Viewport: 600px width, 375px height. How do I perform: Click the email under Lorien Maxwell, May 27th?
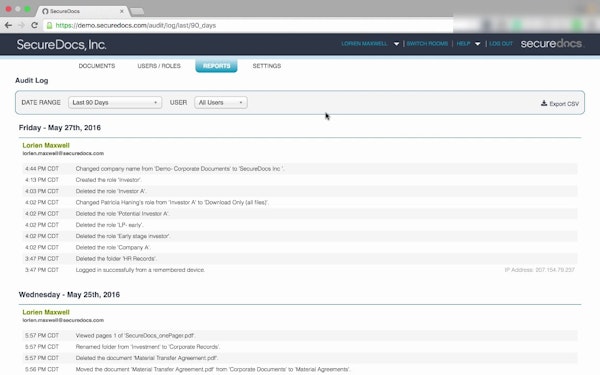(x=63, y=153)
